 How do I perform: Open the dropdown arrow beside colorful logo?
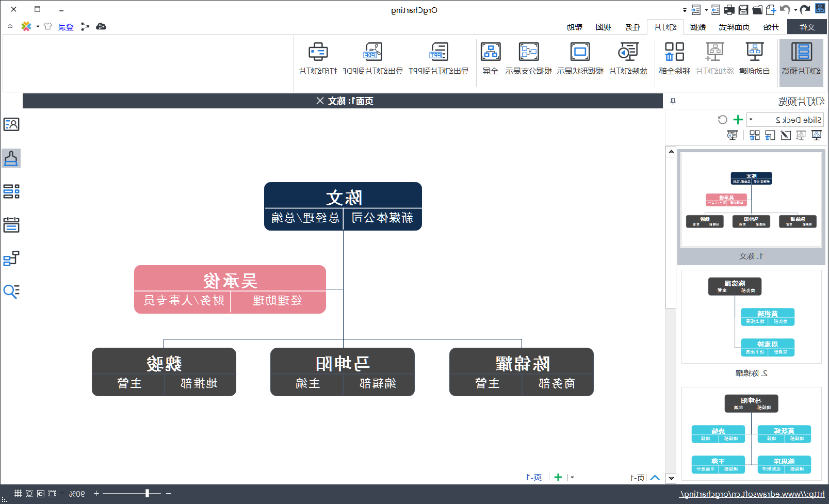[38, 27]
